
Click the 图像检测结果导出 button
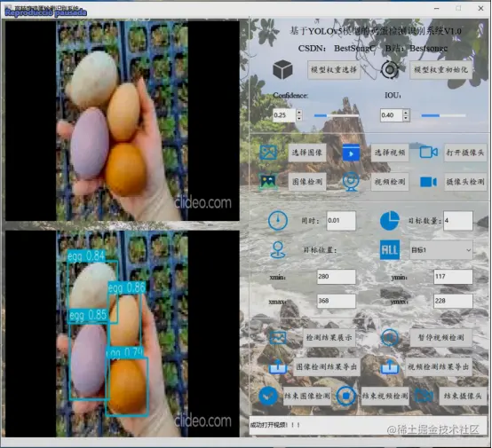[x=327, y=366]
